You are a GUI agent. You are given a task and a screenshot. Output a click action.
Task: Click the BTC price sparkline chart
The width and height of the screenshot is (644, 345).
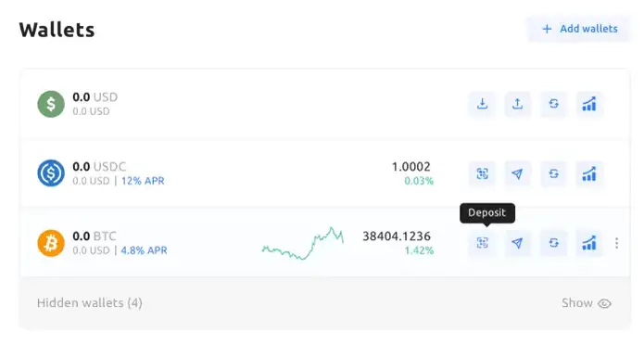pyautogui.click(x=303, y=243)
